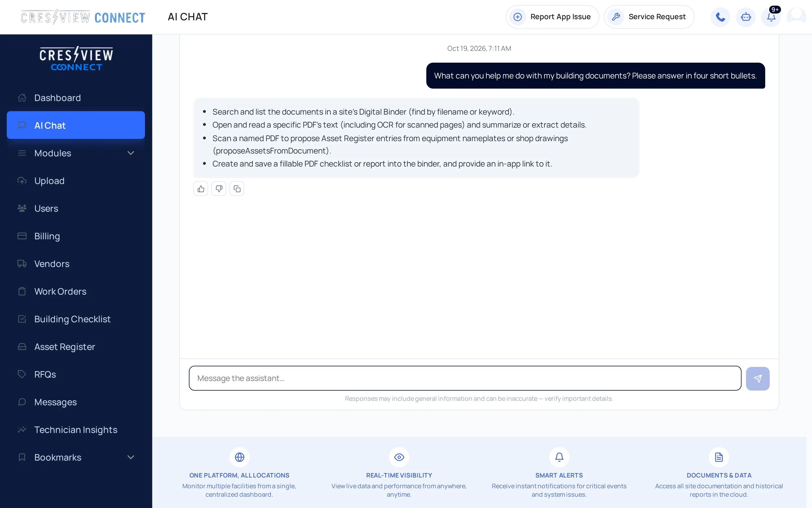
Task: Click the sidebar Cresview Connect logo
Action: point(76,58)
